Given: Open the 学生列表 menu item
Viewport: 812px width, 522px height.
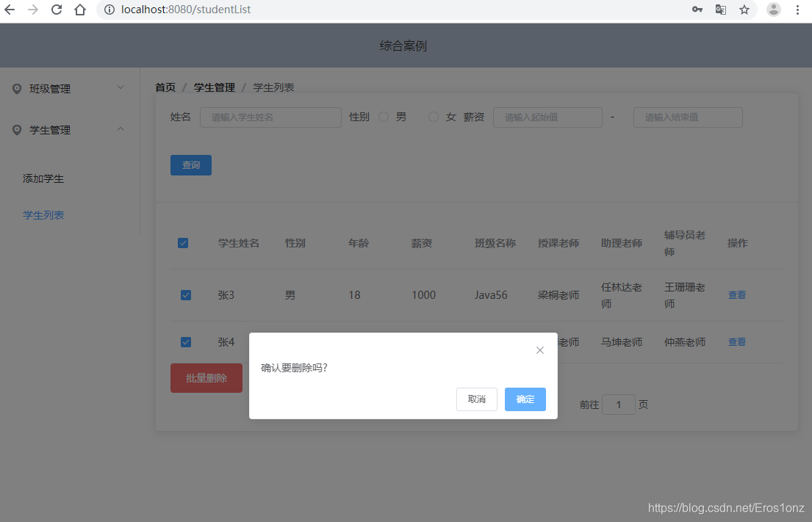Looking at the screenshot, I should tap(43, 215).
